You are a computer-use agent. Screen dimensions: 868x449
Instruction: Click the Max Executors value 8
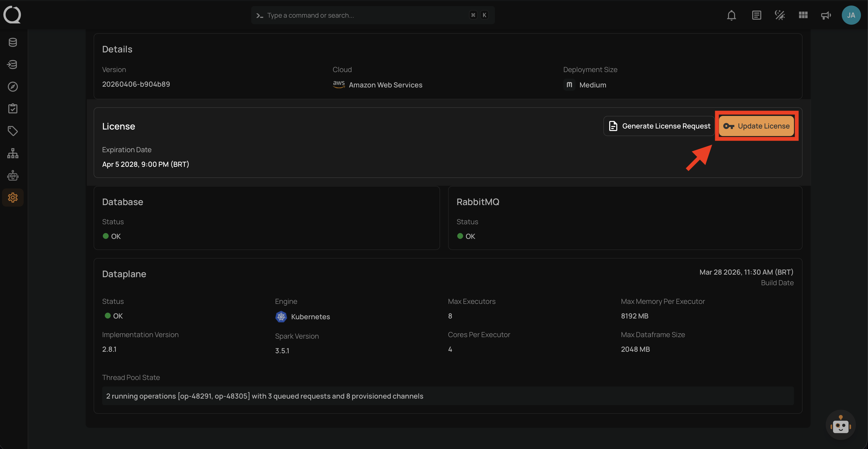(450, 316)
